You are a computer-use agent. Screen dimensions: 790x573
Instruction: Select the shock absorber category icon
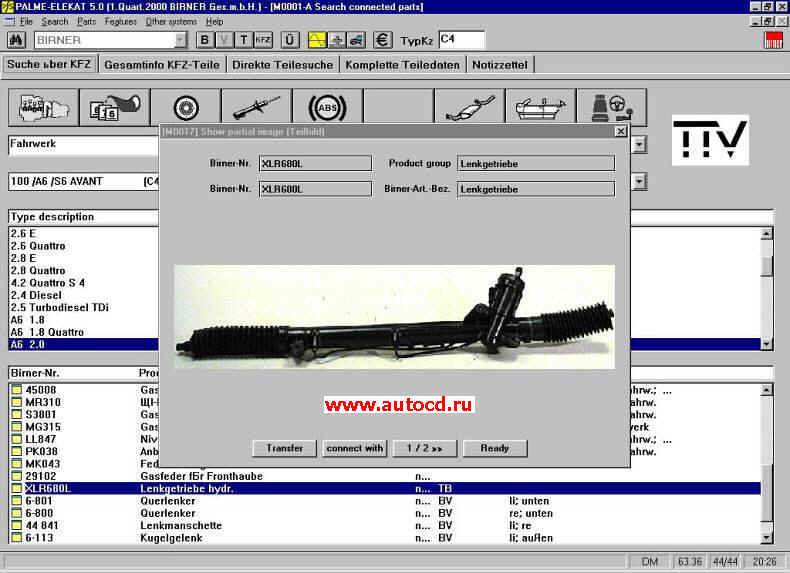click(257, 107)
